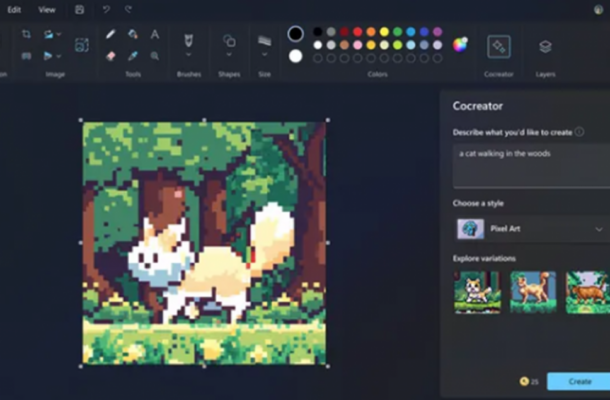The height and width of the screenshot is (400, 610).
Task: Pick the dark red palette swatch
Action: click(344, 32)
